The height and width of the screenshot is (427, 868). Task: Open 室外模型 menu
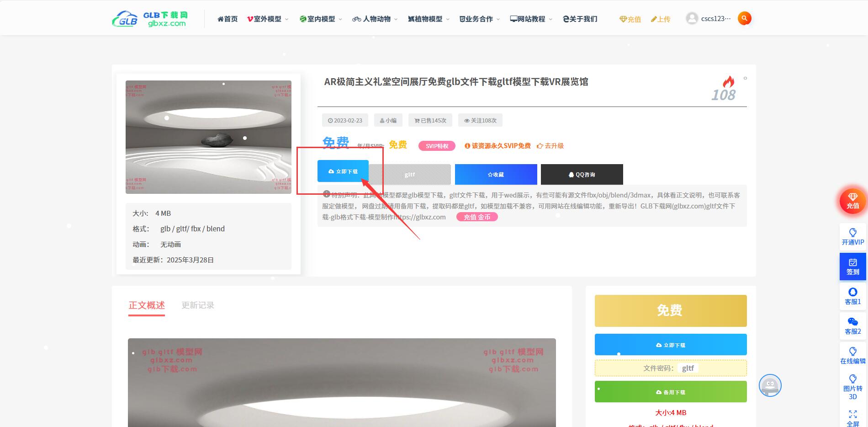pos(264,19)
